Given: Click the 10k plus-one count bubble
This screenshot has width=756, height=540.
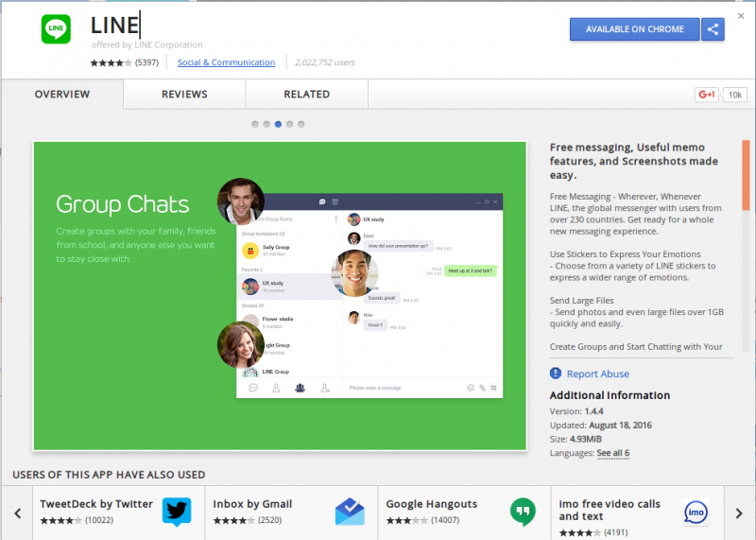Looking at the screenshot, I should coord(735,95).
